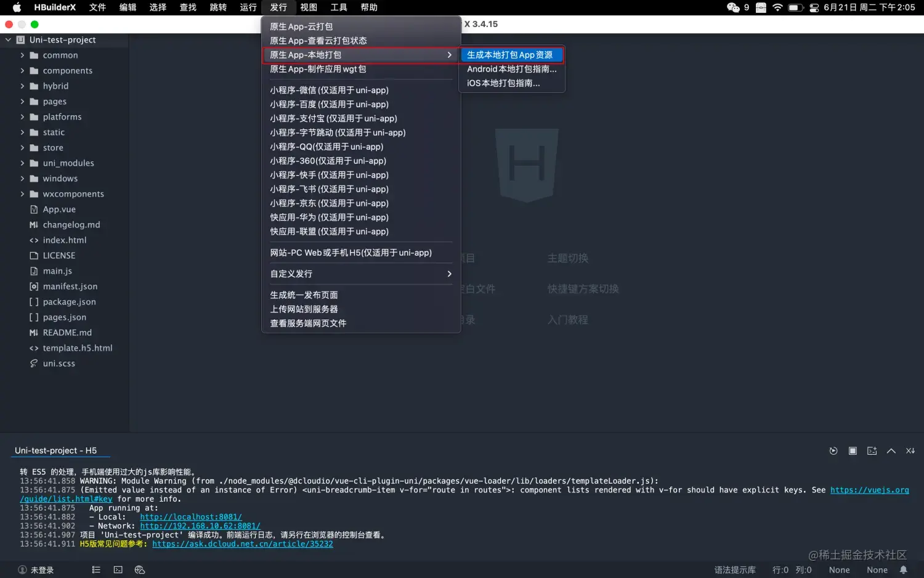Click the notification bell in the bottom right
This screenshot has width=924, height=578.
tap(902, 569)
